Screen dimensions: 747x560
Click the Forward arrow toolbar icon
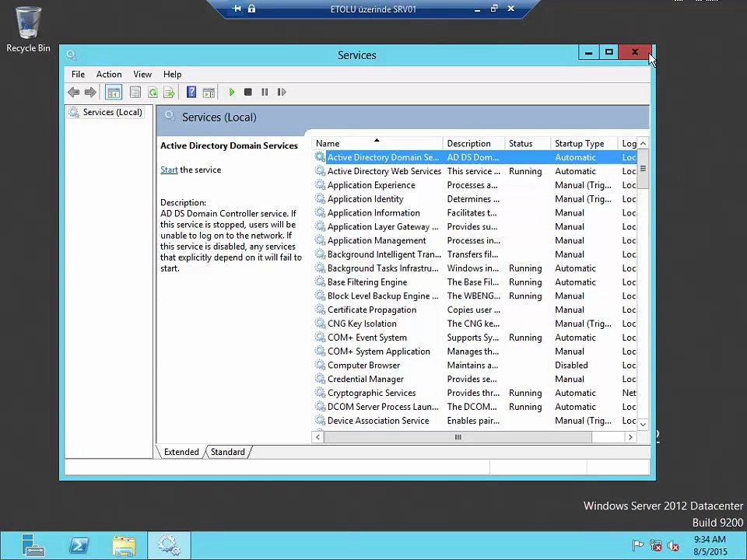tap(90, 92)
